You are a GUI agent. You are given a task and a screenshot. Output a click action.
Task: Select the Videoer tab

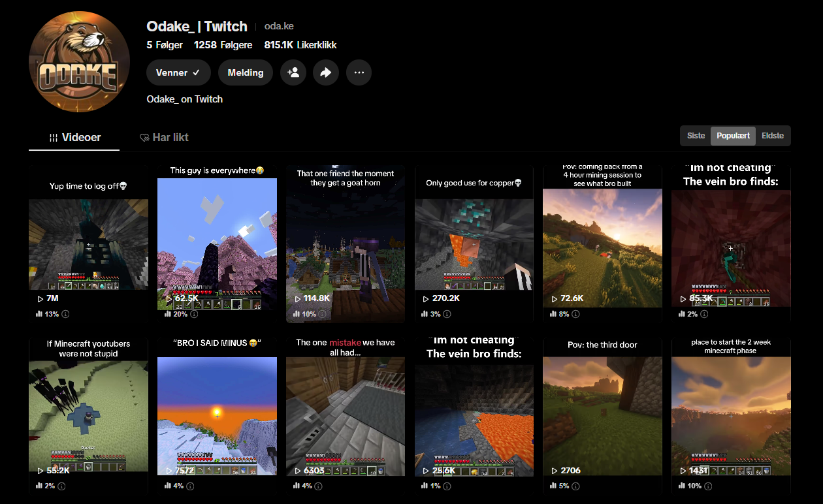(x=74, y=137)
